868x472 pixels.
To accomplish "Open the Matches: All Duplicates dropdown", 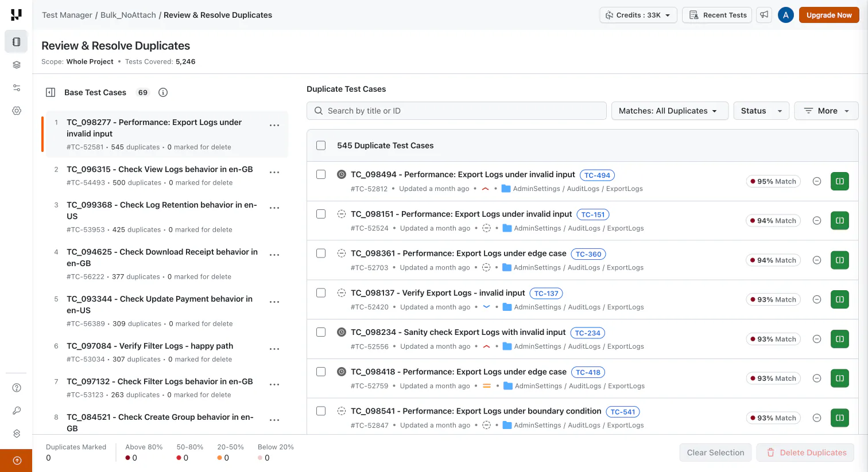I will coord(670,111).
